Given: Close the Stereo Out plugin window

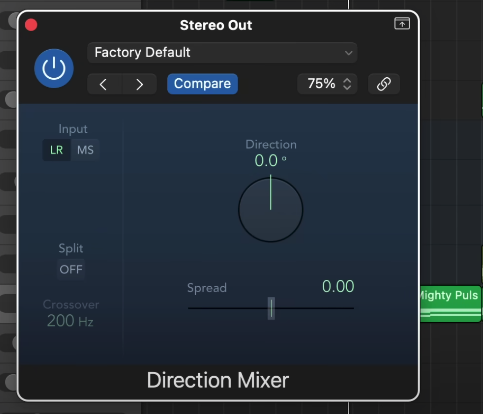Looking at the screenshot, I should coord(31,25).
